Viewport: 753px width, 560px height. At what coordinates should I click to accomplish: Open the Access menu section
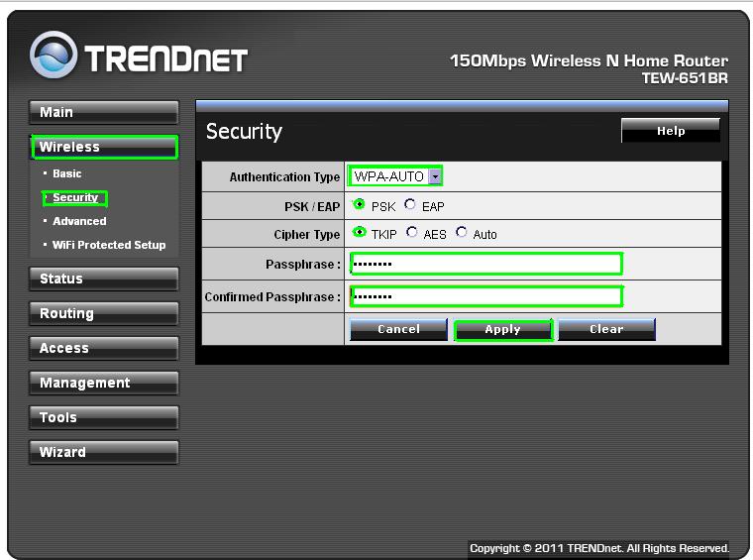(x=104, y=349)
